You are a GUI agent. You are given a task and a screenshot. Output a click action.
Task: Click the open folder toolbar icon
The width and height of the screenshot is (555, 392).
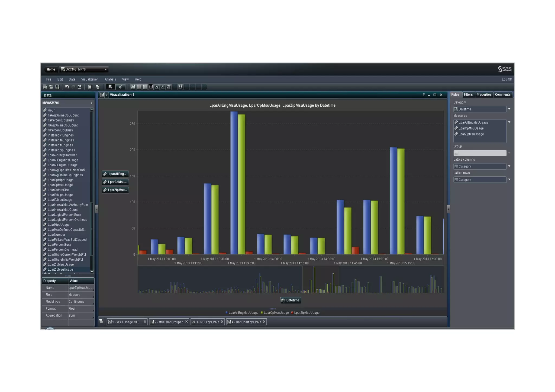click(51, 87)
